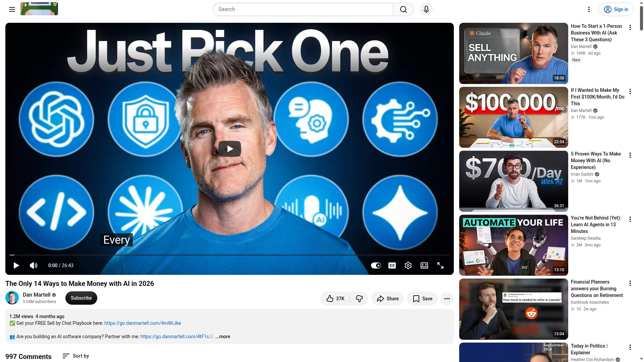Open options menu for 5 Proven Ways video
This screenshot has height=362, width=644.
click(630, 155)
